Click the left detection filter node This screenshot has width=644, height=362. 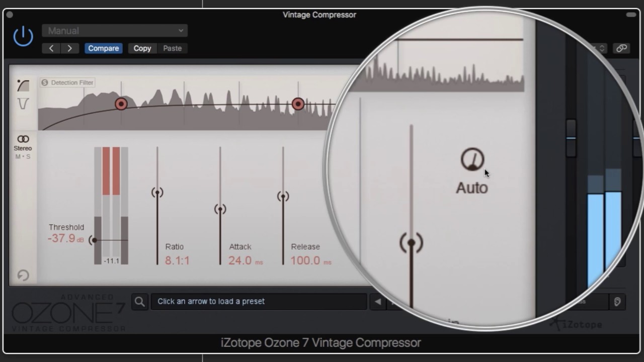coord(121,104)
